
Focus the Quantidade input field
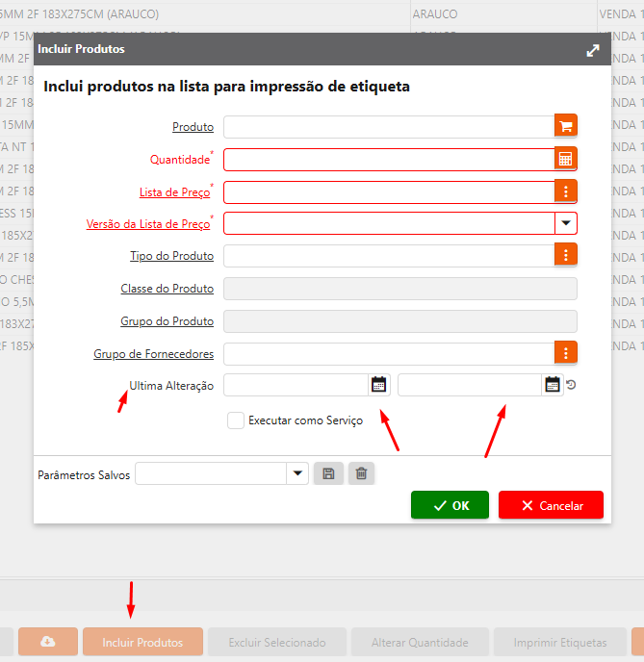[x=389, y=159]
